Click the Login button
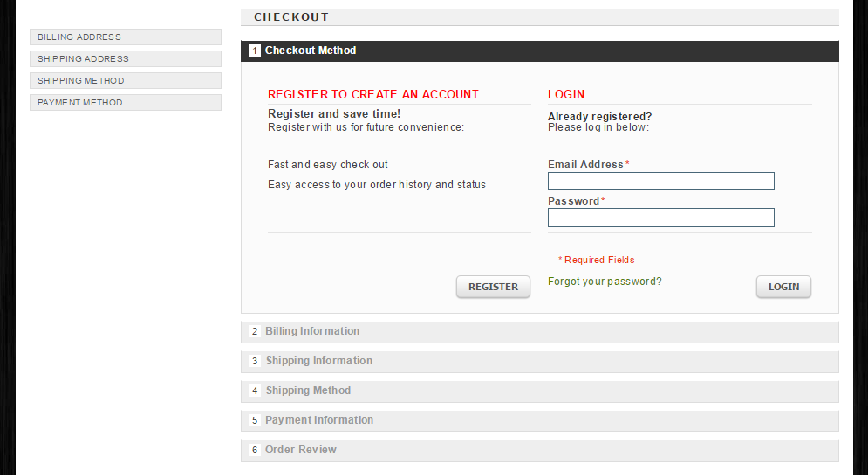The height and width of the screenshot is (475, 868). point(783,287)
